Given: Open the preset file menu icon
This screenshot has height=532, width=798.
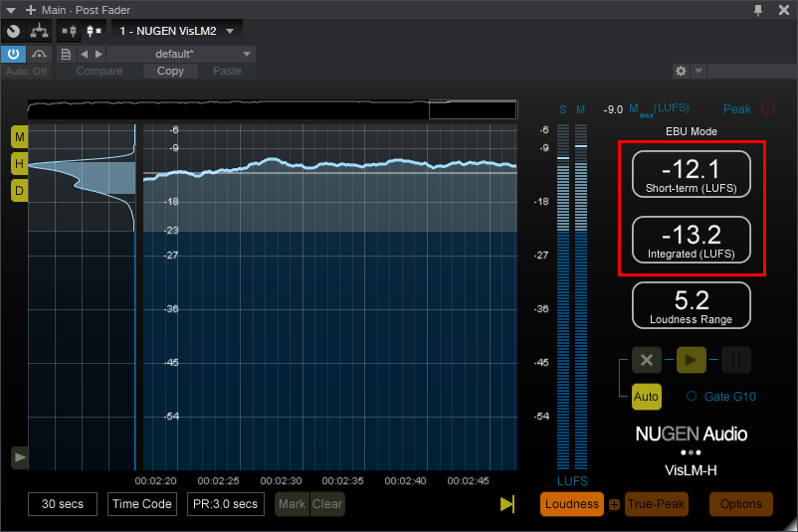Looking at the screenshot, I should click(66, 54).
